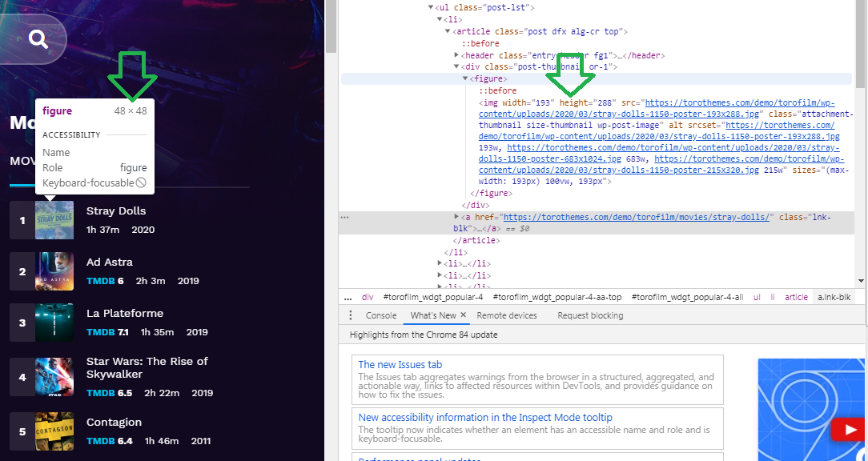
Task: Click the La Plateforme poster thumbnail
Action: 54,322
